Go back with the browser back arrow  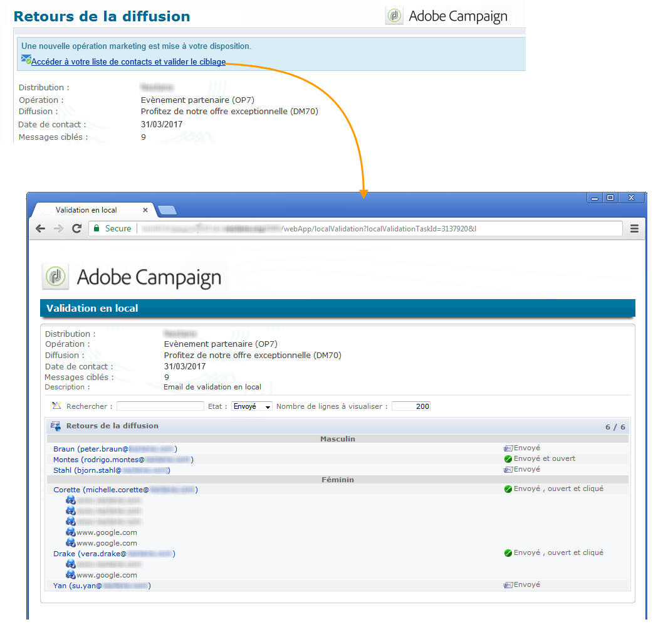(41, 228)
